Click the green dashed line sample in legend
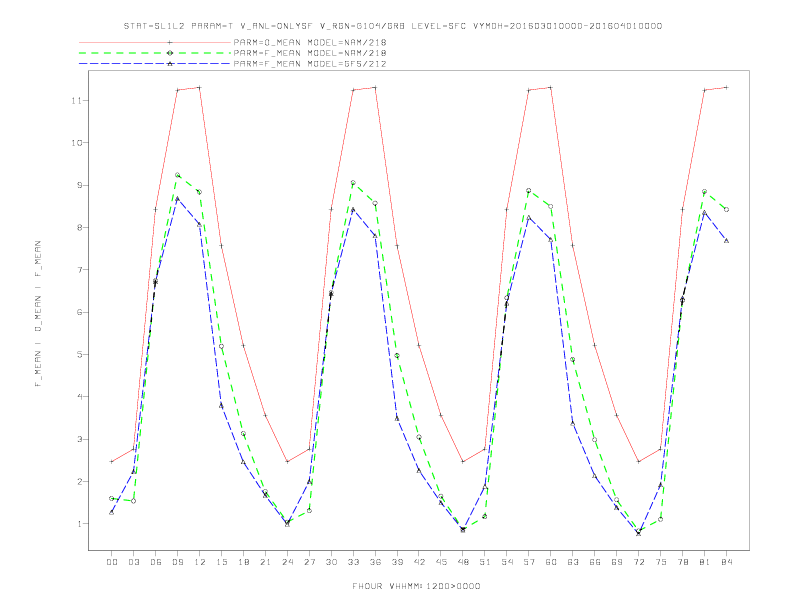 (155, 53)
